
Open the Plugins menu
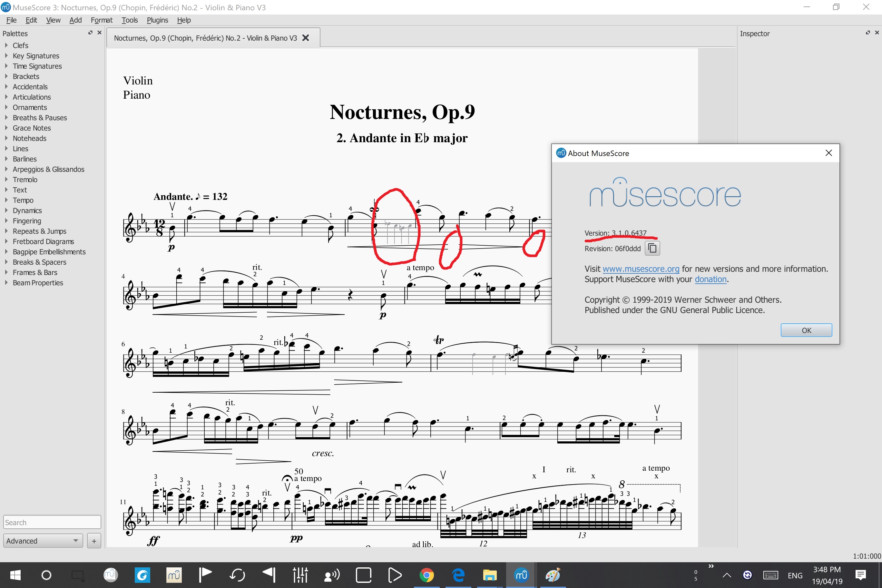[x=157, y=20]
